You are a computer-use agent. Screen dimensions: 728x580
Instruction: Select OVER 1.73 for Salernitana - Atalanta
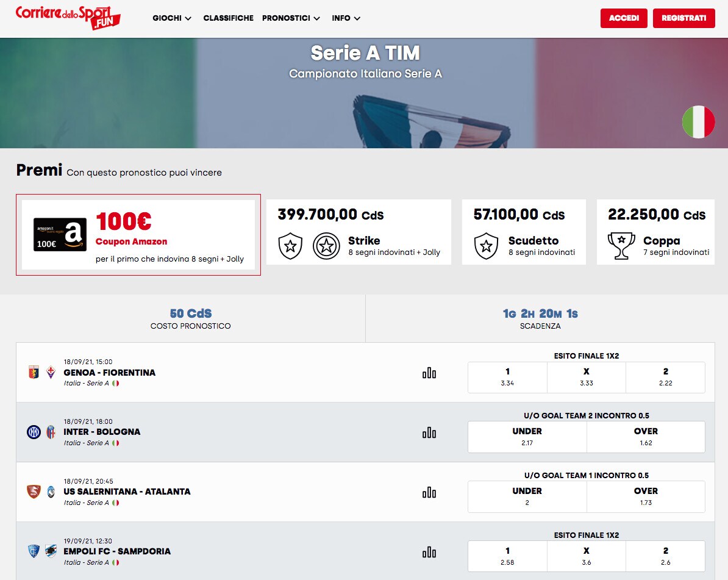click(x=646, y=496)
